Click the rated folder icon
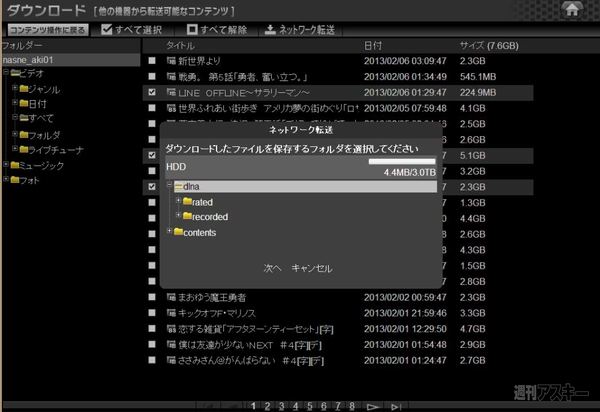 [x=187, y=201]
